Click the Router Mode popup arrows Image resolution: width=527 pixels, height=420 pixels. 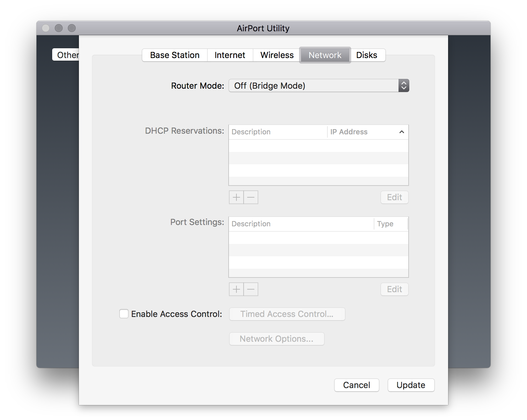coord(404,86)
